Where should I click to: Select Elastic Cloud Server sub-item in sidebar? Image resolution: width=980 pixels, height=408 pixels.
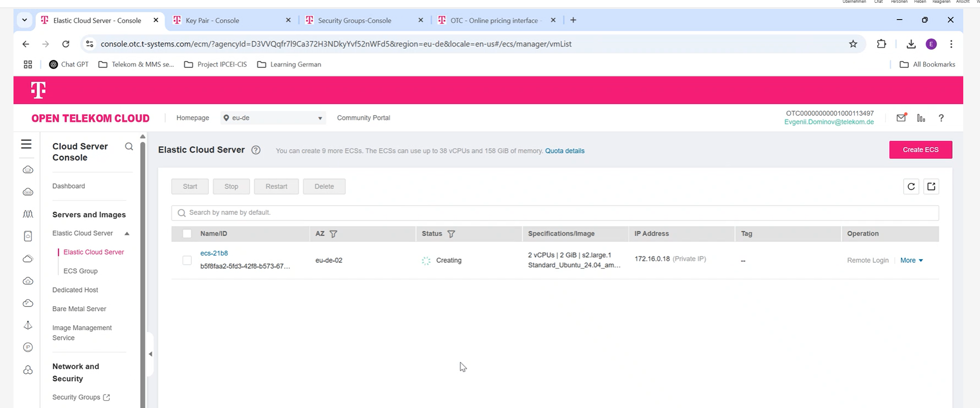click(94, 252)
